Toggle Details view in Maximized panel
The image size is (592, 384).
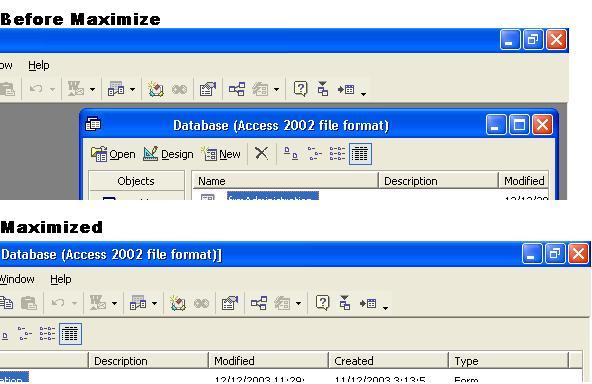coord(70,334)
